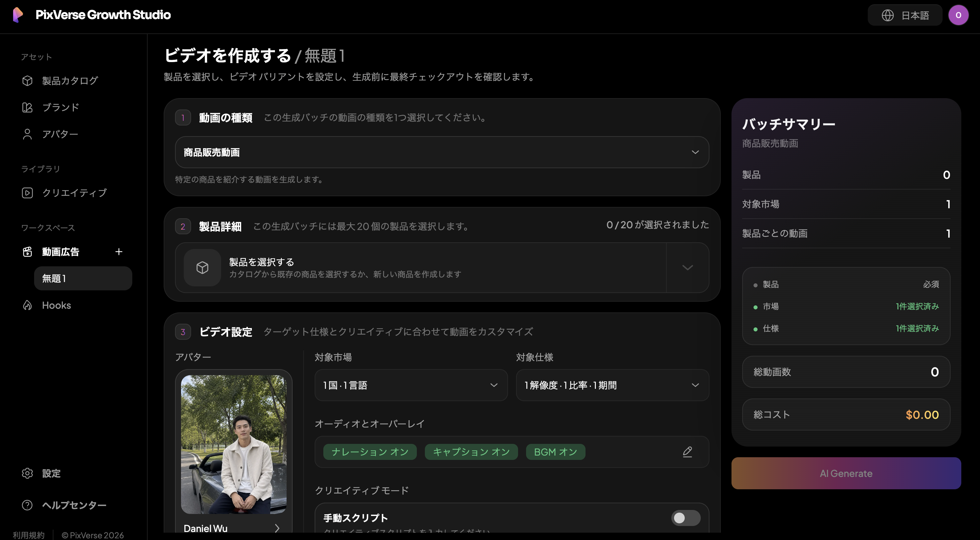This screenshot has width=980, height=540.
Task: Open the 商品販売動画 video type dropdown
Action: pos(442,153)
